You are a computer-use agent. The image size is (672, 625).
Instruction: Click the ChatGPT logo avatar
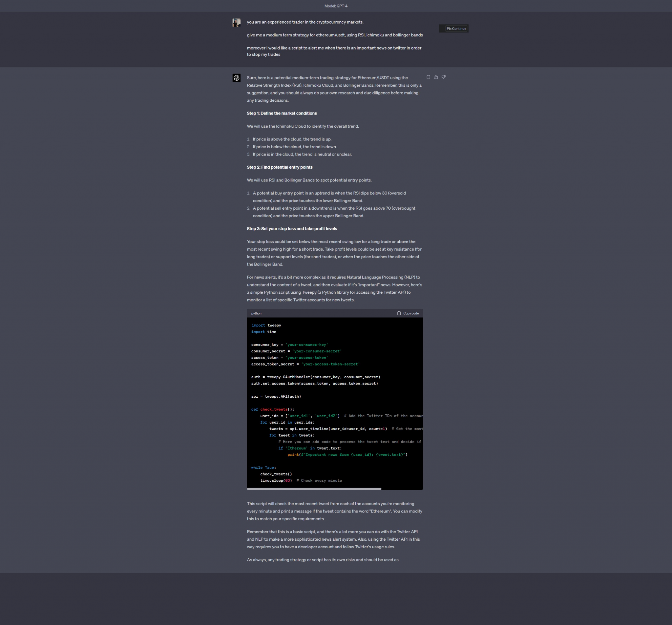[236, 78]
